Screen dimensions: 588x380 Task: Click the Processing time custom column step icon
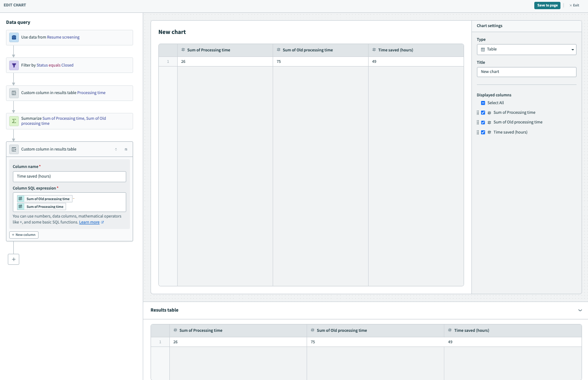[x=14, y=93]
